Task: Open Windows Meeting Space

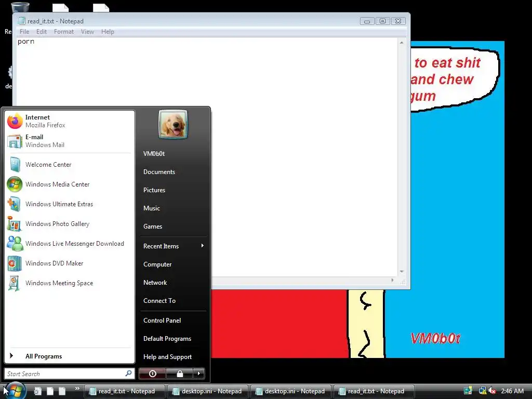Action: pos(69,283)
